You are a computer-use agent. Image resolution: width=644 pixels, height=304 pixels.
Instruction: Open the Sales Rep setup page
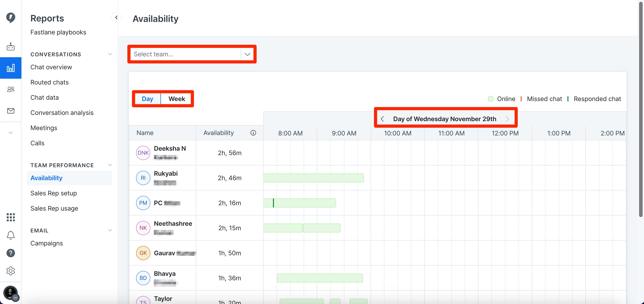(53, 193)
